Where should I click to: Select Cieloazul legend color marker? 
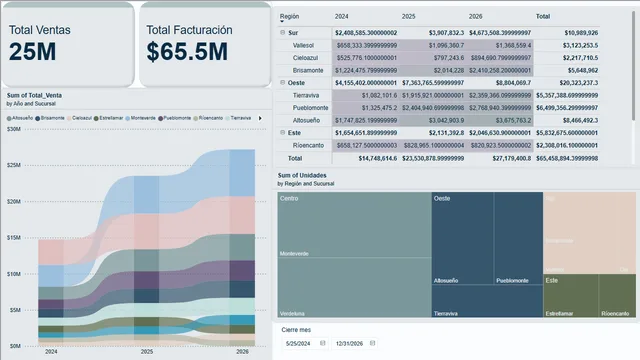[x=69, y=118]
